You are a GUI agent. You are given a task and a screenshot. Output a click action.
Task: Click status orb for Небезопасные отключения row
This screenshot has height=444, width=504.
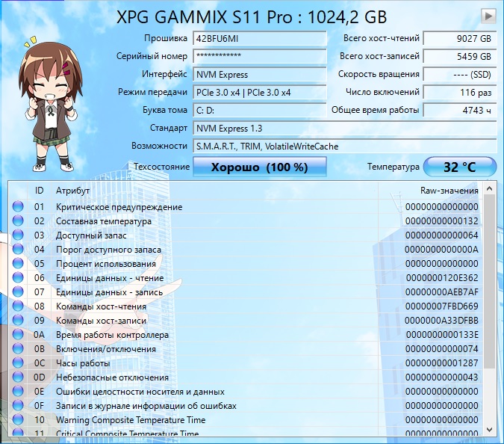point(18,377)
